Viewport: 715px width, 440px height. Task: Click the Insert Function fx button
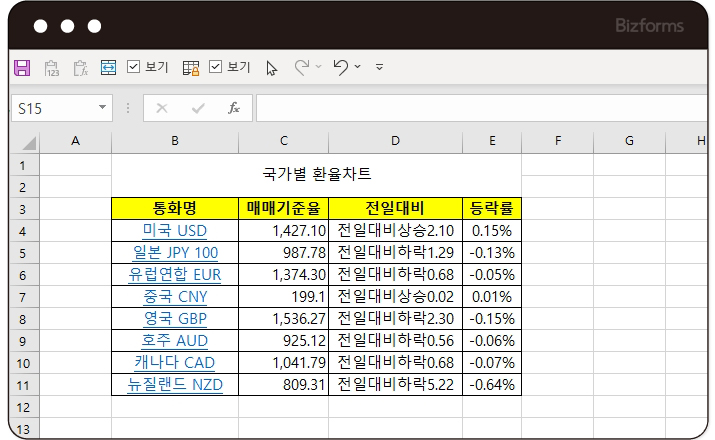234,108
